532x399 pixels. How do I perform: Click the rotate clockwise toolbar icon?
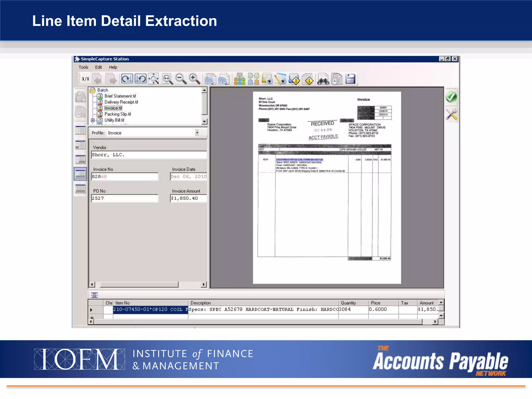[x=127, y=79]
